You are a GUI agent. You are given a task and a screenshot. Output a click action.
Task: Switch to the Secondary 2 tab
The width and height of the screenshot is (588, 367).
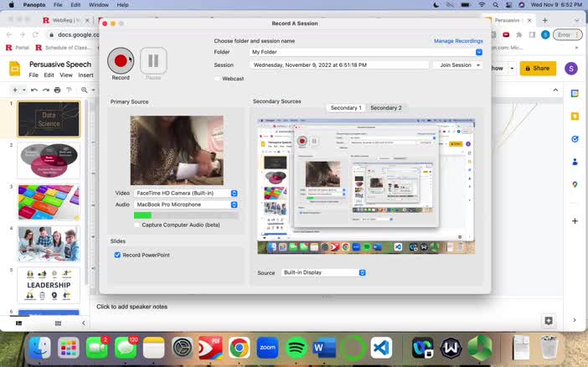click(385, 108)
